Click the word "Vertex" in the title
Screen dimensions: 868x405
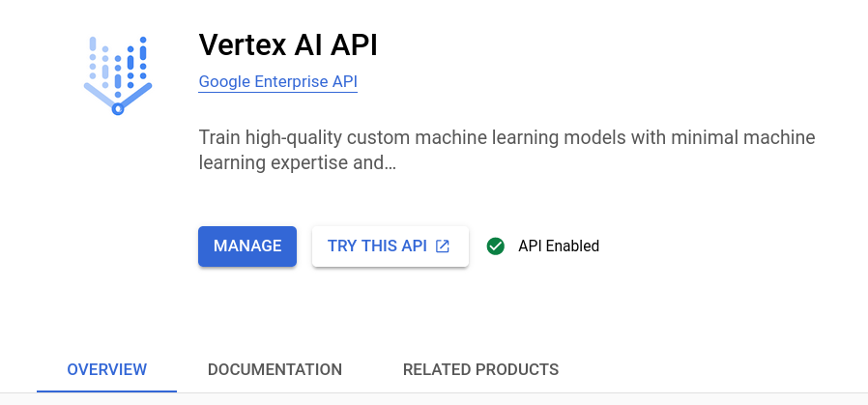(x=242, y=44)
